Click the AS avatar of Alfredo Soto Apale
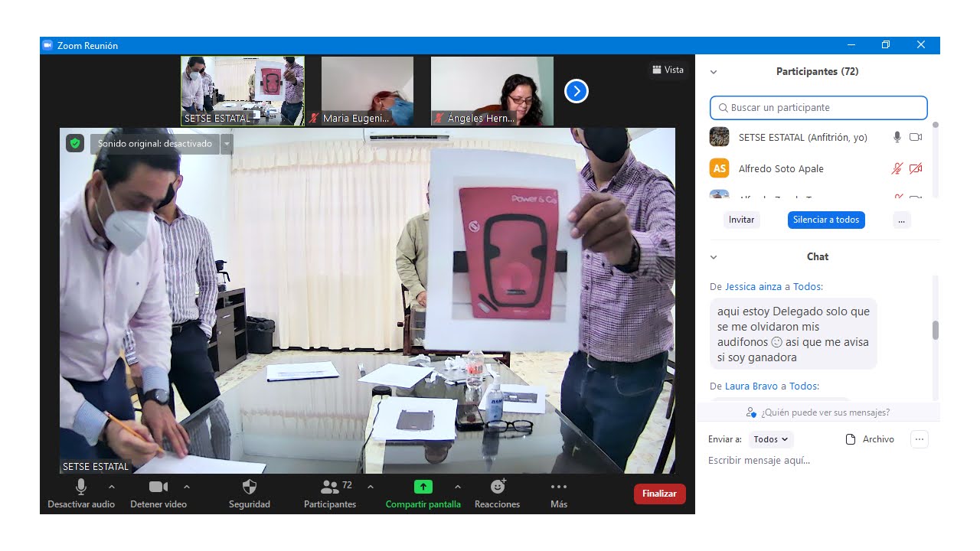The height and width of the screenshot is (551, 980). (719, 168)
